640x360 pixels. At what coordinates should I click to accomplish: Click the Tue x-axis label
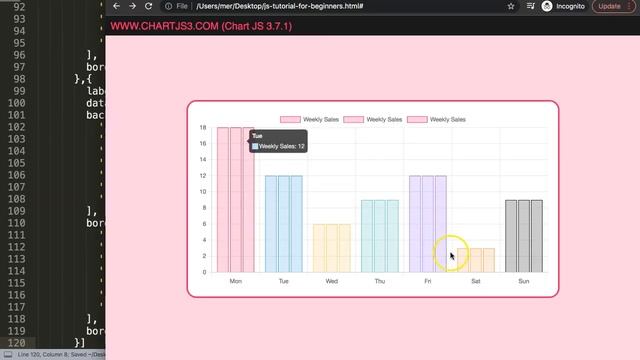coord(284,281)
